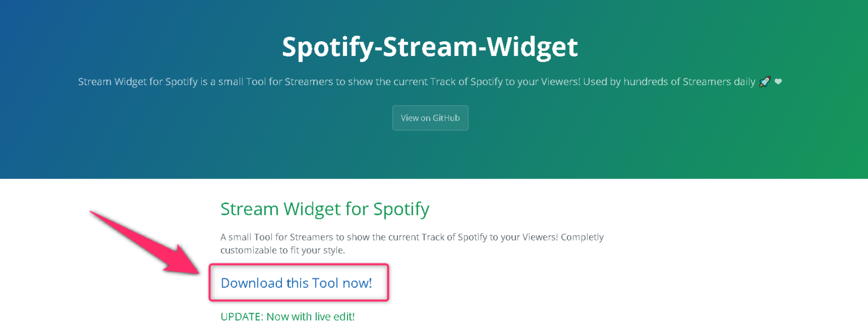Click the rocket emoji in the subtitle

765,81
